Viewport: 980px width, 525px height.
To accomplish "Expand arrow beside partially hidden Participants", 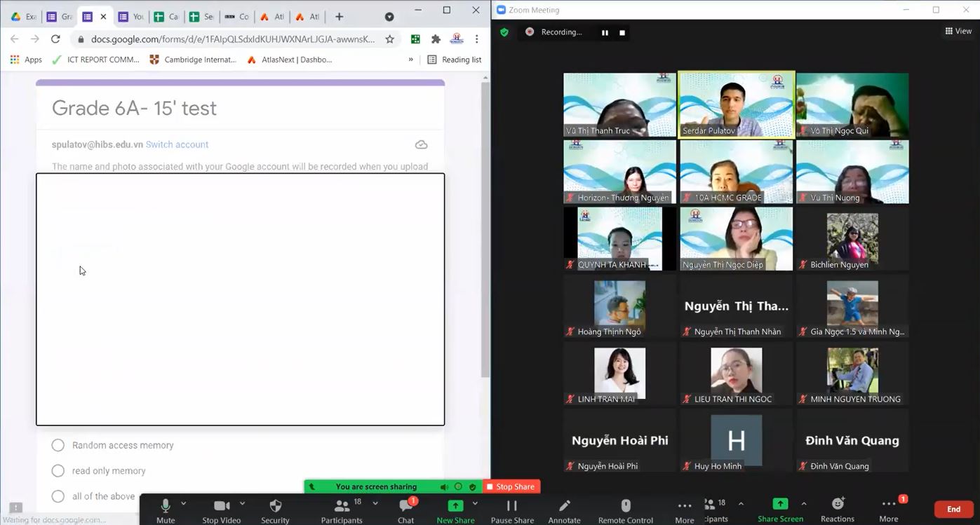I will pyautogui.click(x=741, y=503).
